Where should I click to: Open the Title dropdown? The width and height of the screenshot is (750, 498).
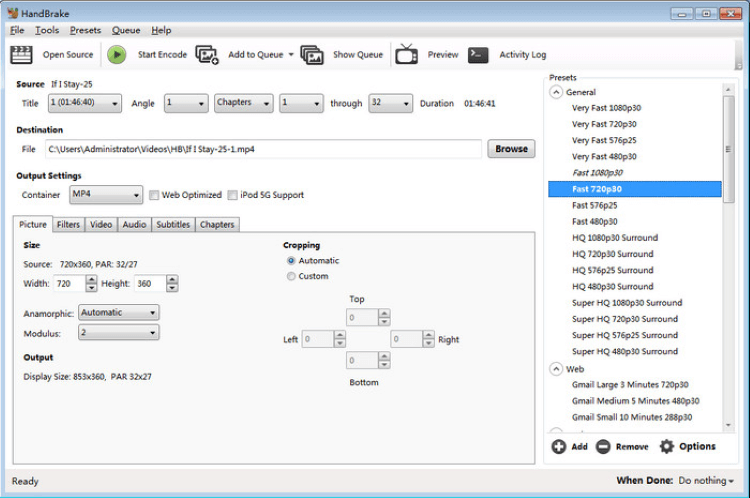[x=85, y=103]
